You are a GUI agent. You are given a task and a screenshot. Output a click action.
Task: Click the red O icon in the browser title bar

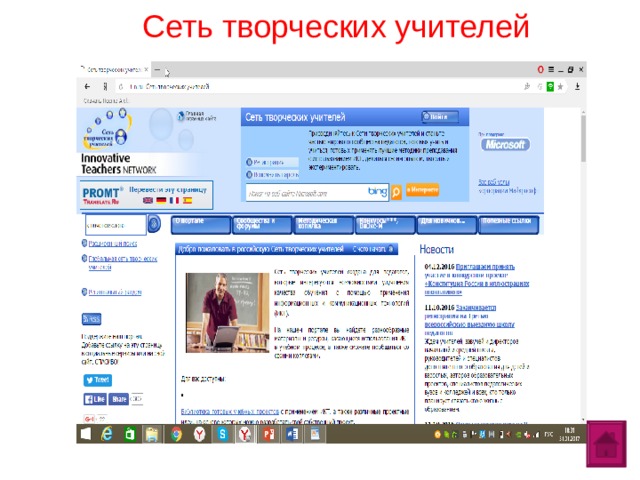[x=540, y=70]
